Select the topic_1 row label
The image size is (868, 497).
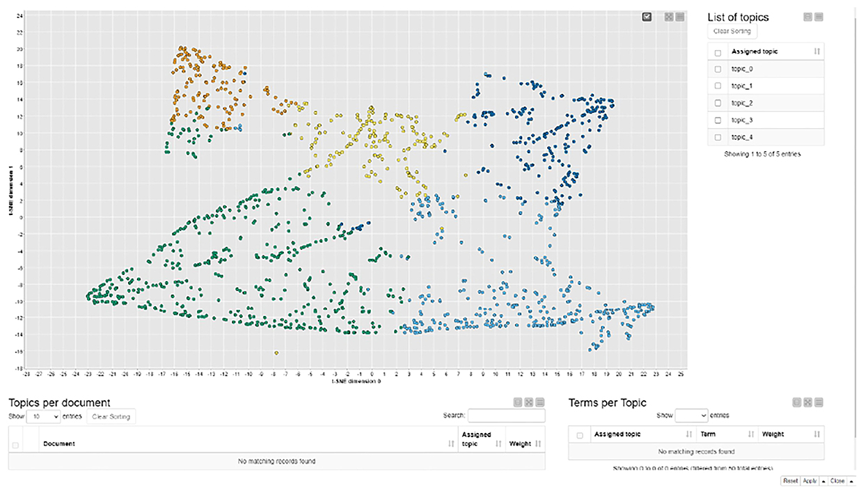coord(743,86)
